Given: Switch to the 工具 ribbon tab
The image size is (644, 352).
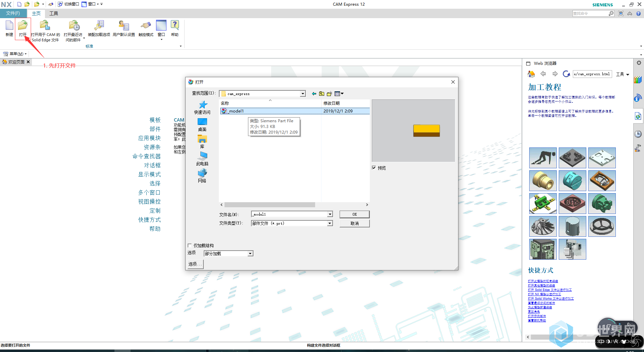Looking at the screenshot, I should tap(54, 13).
